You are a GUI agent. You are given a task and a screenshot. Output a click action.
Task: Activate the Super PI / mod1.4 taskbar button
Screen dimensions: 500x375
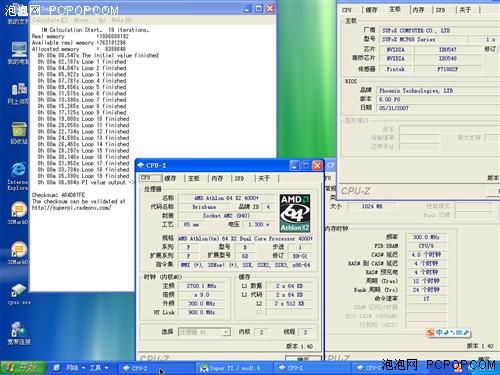coord(234,368)
